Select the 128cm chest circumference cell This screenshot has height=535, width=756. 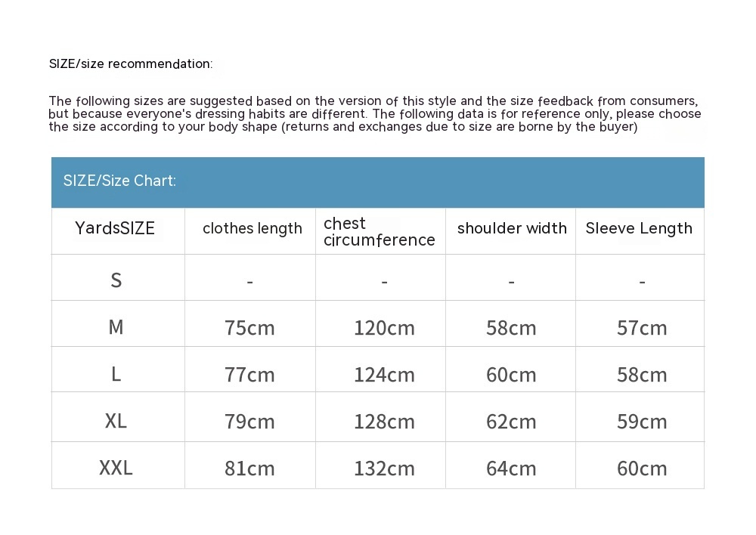(384, 422)
